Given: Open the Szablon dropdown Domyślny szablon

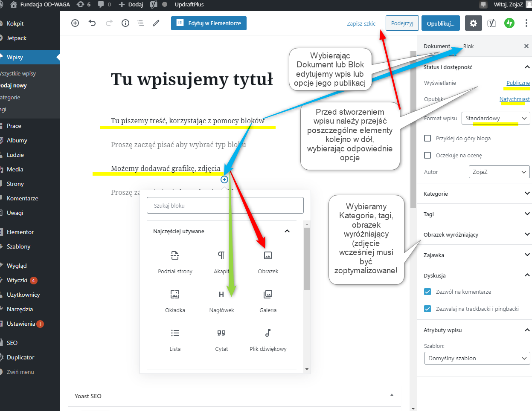Looking at the screenshot, I should click(477, 358).
